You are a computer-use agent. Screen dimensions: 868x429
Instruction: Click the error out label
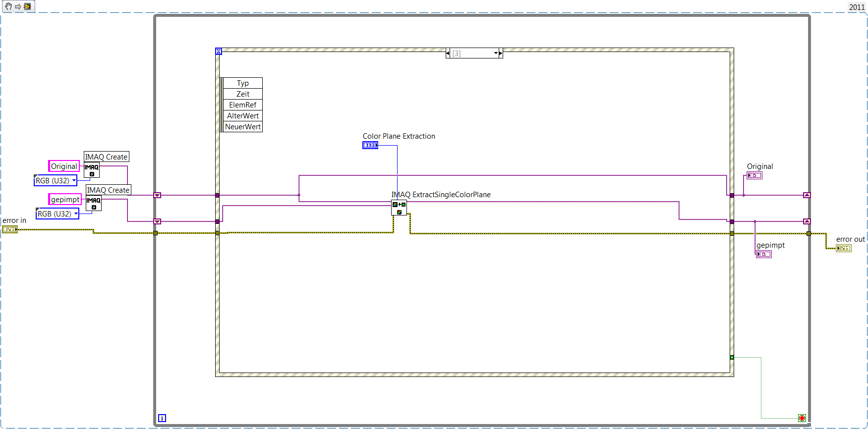click(x=851, y=239)
